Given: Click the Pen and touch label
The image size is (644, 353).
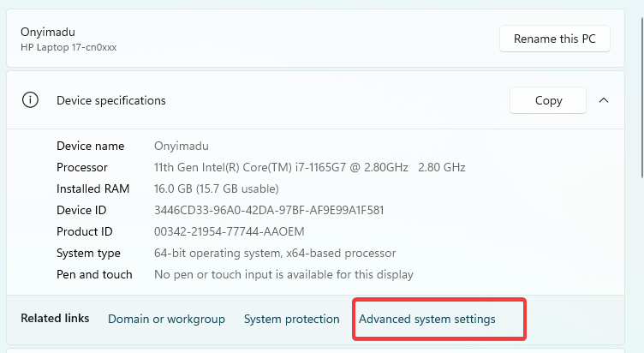Looking at the screenshot, I should pos(94,274).
